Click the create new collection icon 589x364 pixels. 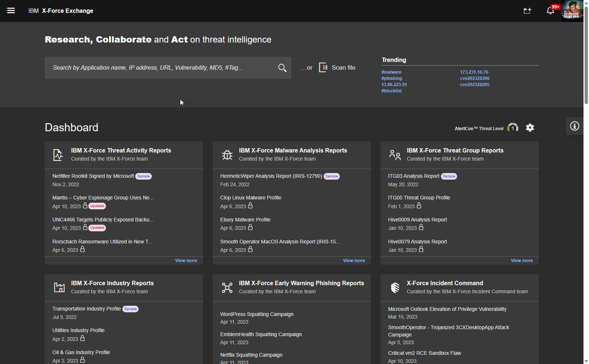(527, 11)
